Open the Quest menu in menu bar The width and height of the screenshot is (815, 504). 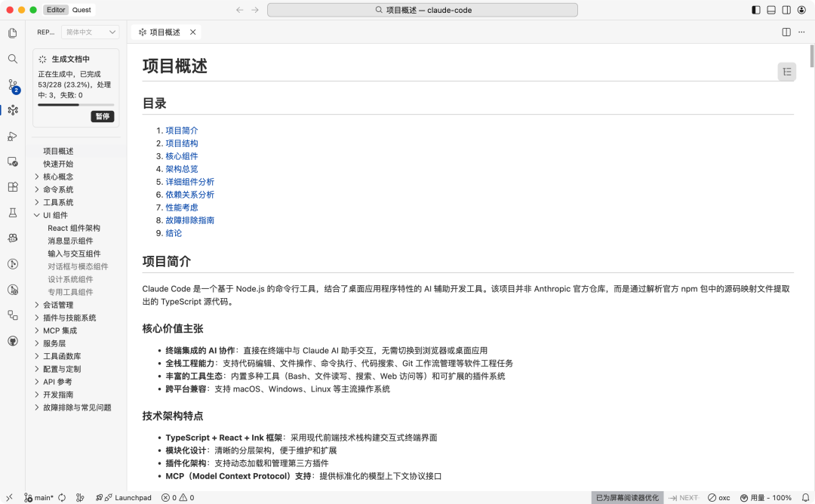pos(81,10)
